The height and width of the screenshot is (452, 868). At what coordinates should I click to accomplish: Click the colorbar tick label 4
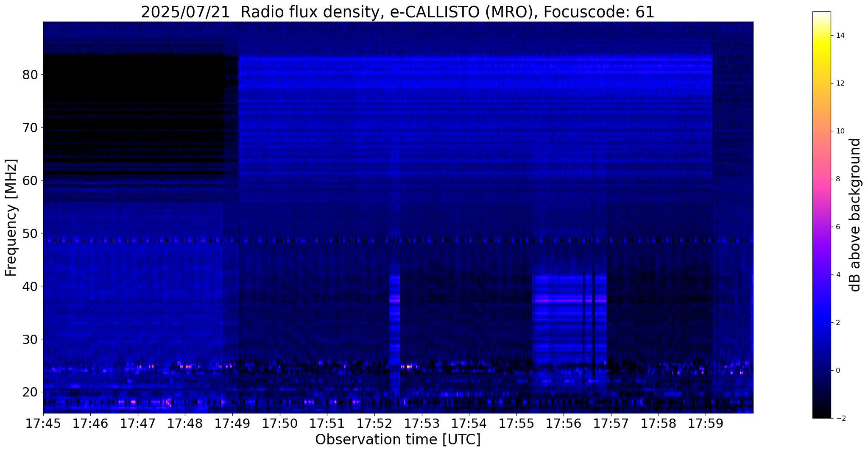pyautogui.click(x=837, y=275)
